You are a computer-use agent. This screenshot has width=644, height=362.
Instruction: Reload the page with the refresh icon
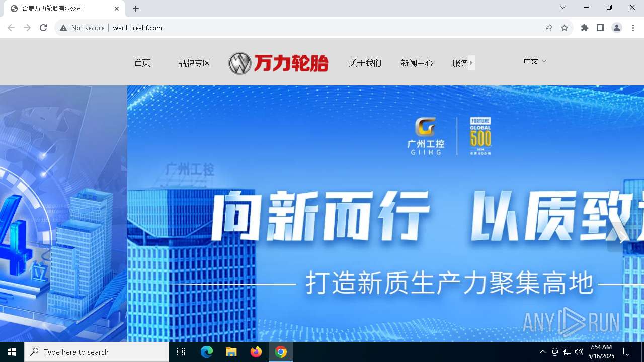[x=43, y=28]
